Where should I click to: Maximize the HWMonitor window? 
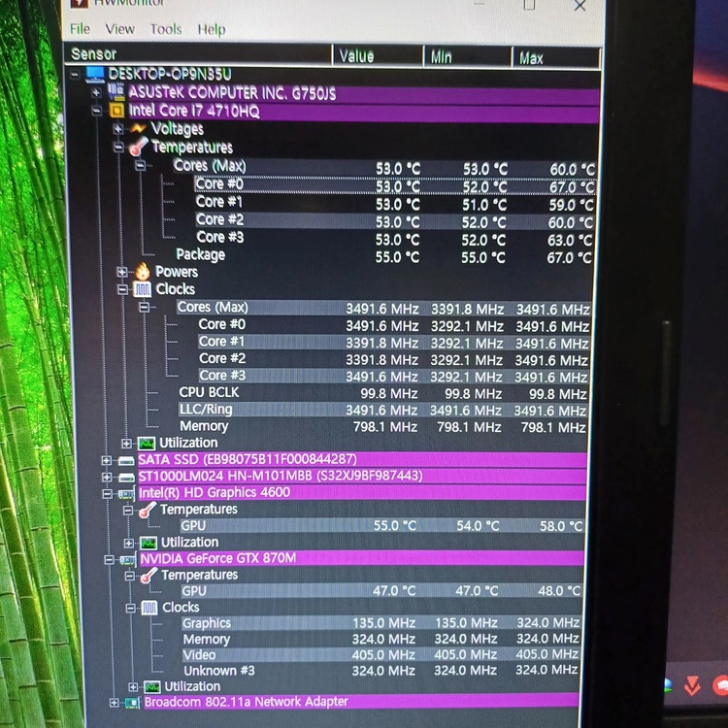click(x=529, y=5)
